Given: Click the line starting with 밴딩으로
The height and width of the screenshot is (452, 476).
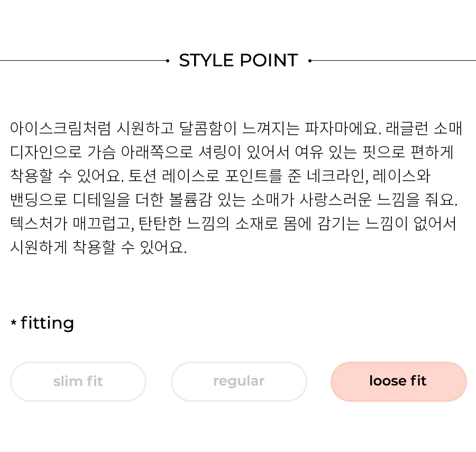Looking at the screenshot, I should point(234,200).
